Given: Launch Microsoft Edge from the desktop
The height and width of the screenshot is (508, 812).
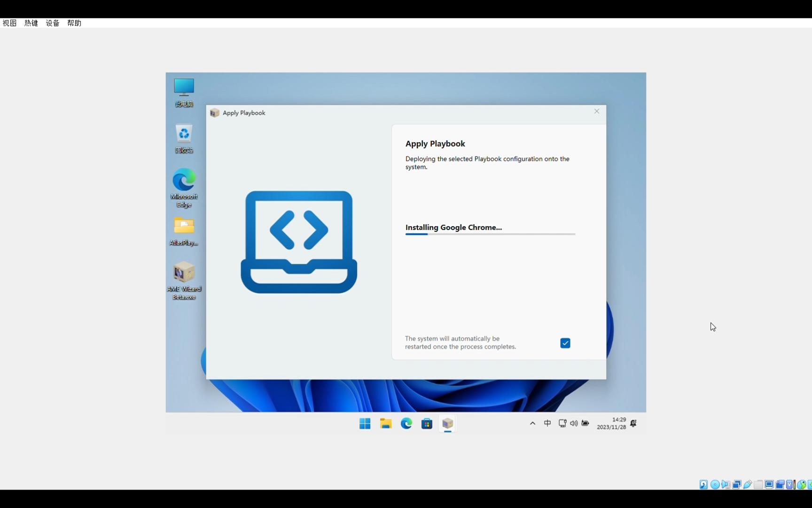Looking at the screenshot, I should [184, 188].
